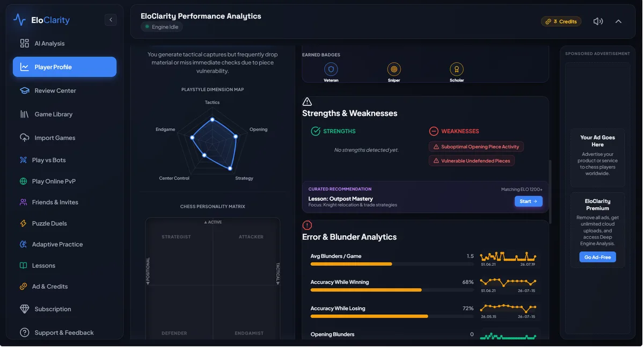Image resolution: width=644 pixels, height=348 pixels.
Task: Click the Scholar badge icon
Action: click(x=457, y=69)
